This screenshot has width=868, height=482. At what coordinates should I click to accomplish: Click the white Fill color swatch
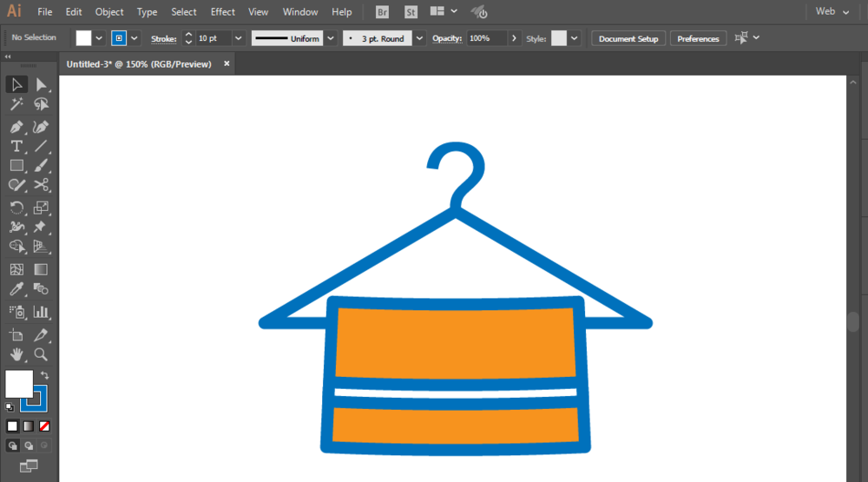84,38
